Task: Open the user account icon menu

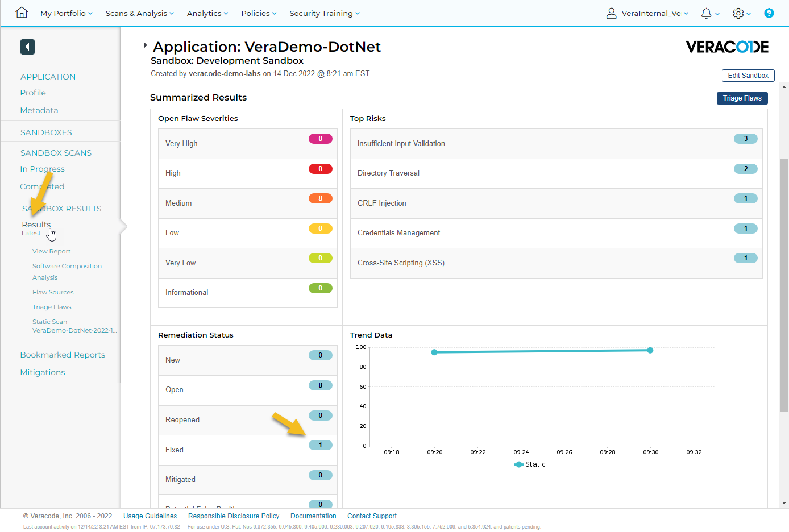Action: coord(611,13)
